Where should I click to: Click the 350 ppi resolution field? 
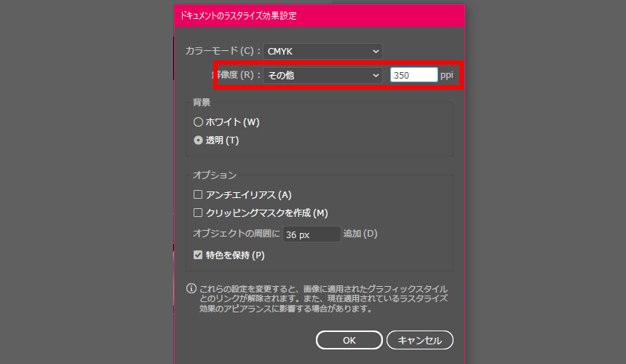413,75
